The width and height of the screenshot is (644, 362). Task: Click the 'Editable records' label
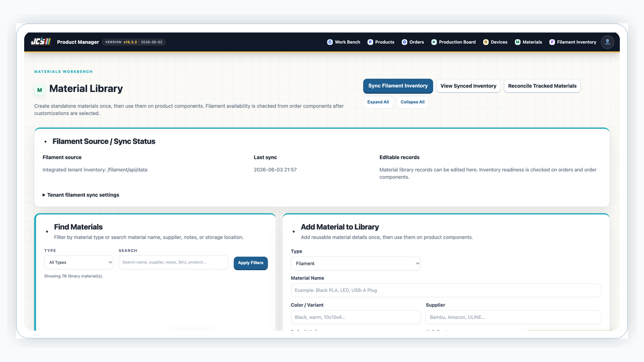[x=399, y=157]
